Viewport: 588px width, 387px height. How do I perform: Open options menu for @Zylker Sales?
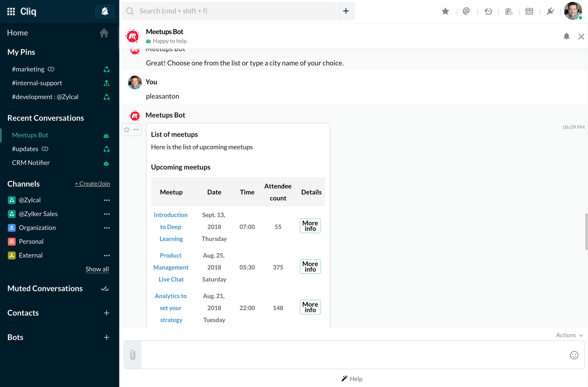[x=107, y=214]
